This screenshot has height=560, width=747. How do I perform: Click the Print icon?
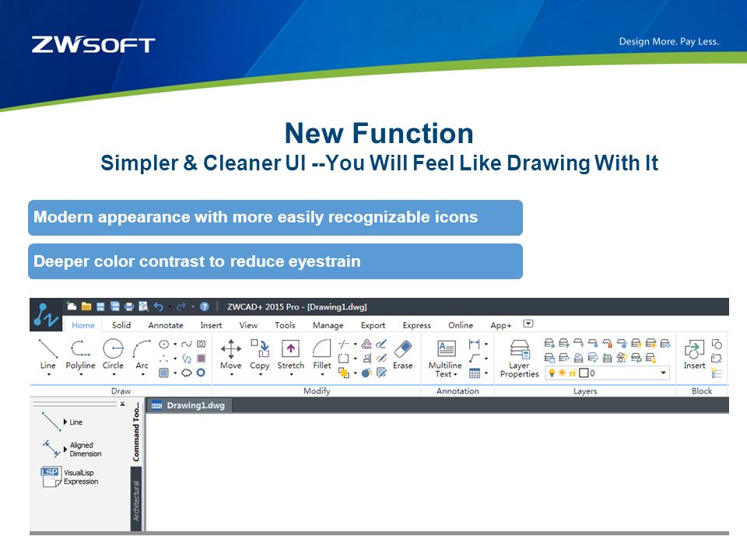pyautogui.click(x=129, y=306)
